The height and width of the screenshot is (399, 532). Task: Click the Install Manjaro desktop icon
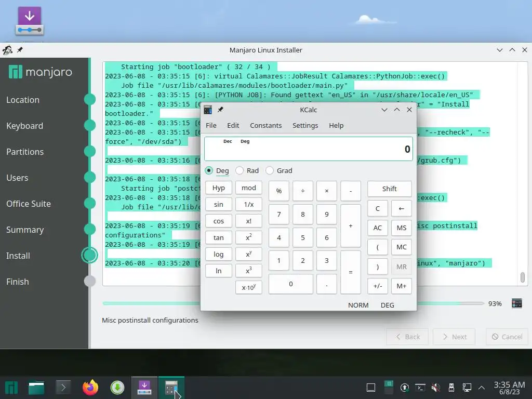[x=30, y=21]
